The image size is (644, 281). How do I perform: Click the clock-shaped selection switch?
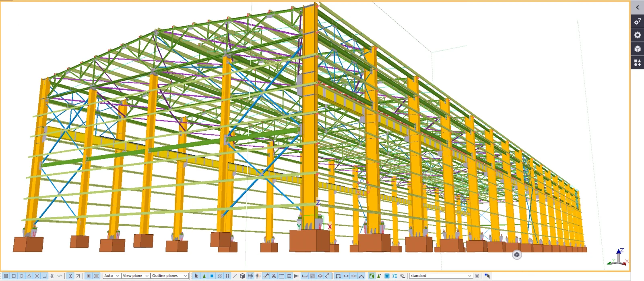(402, 276)
